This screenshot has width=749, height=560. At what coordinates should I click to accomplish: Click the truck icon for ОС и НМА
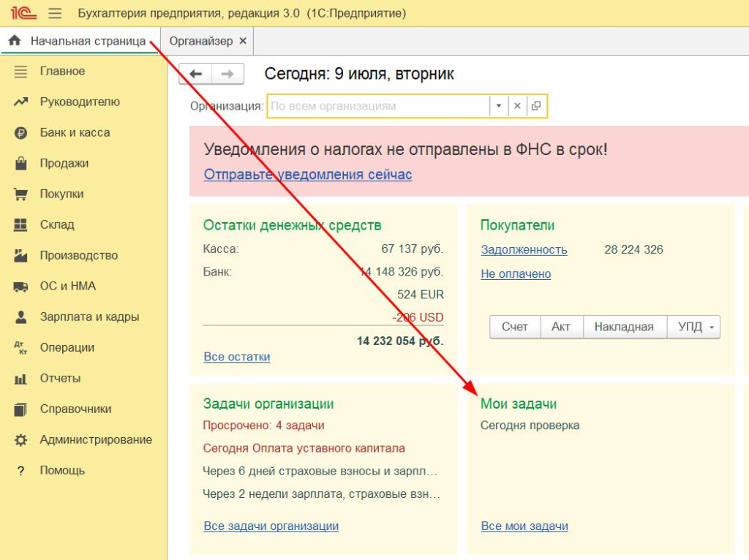tap(21, 287)
